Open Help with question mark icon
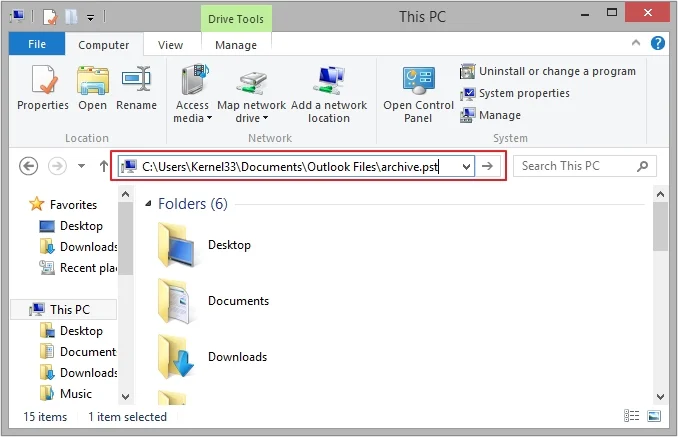Viewport: 678px width, 437px height. pyautogui.click(x=658, y=43)
